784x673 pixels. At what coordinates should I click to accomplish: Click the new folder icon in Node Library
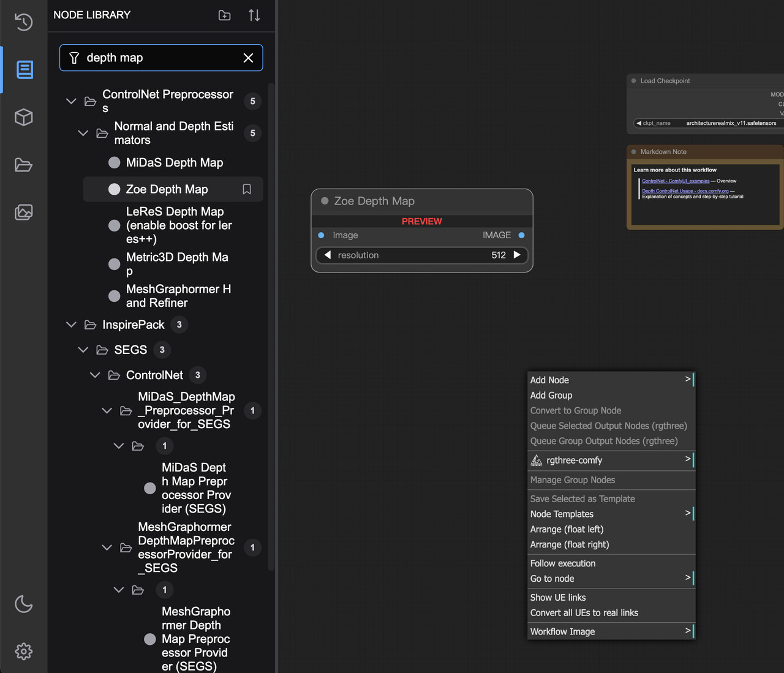tap(225, 15)
